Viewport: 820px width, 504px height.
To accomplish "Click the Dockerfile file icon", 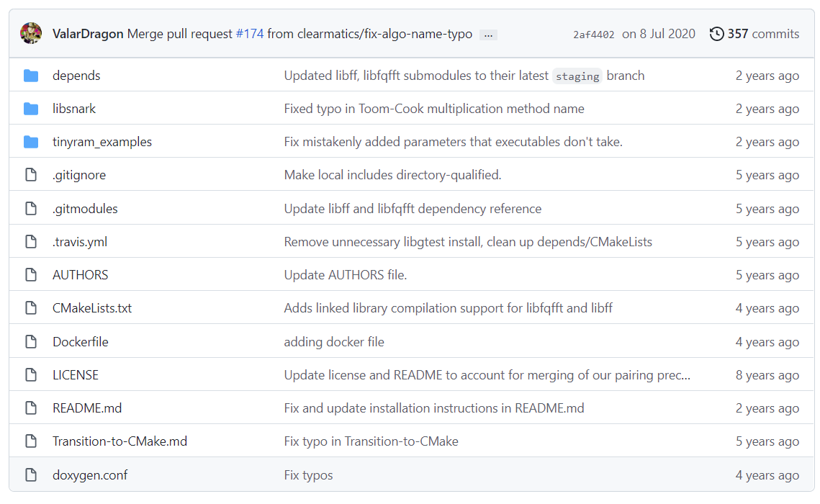I will tap(31, 341).
